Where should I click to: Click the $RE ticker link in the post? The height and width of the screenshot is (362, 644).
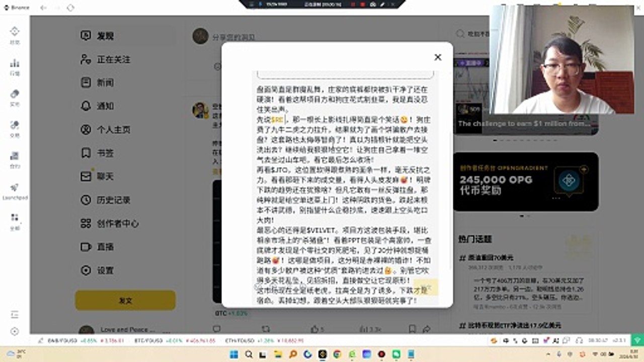(x=278, y=120)
